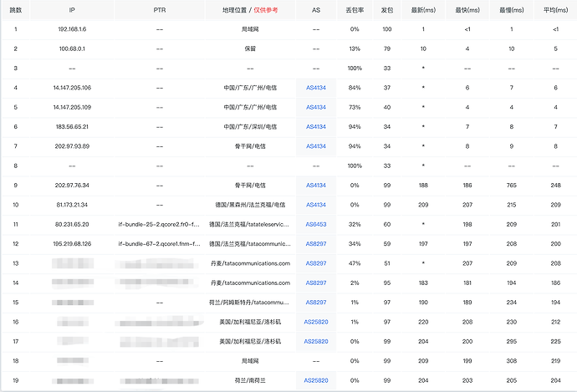577x392 pixels.
Task: Click the 发包 column header
Action: tap(386, 10)
